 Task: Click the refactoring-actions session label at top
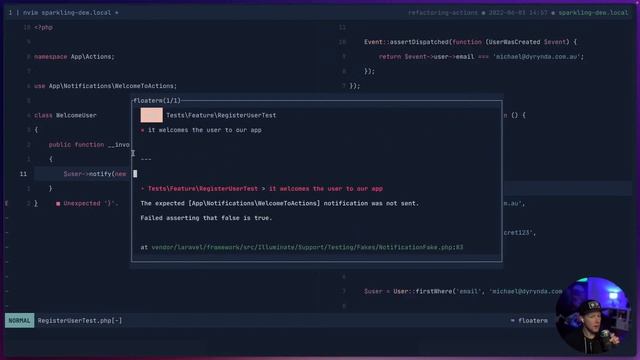tap(442, 13)
